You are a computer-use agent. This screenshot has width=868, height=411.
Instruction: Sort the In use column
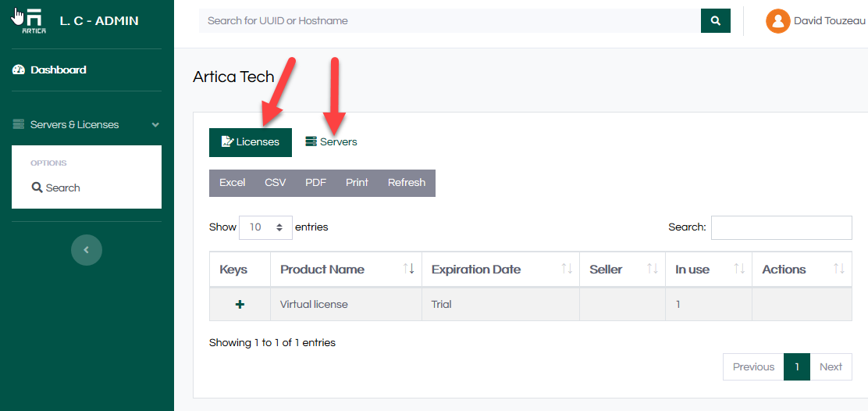pos(738,270)
